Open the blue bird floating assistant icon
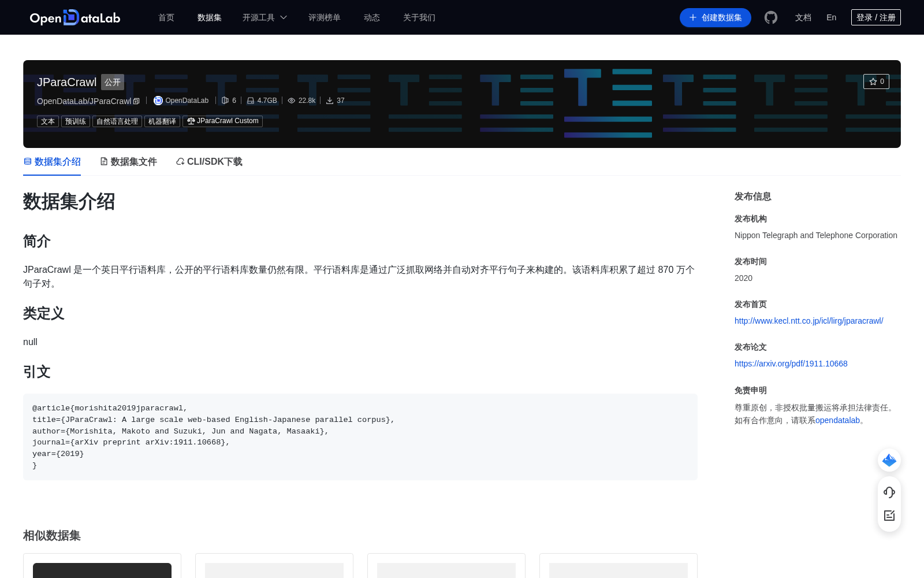Screen dimensions: 924x578 (x=889, y=460)
